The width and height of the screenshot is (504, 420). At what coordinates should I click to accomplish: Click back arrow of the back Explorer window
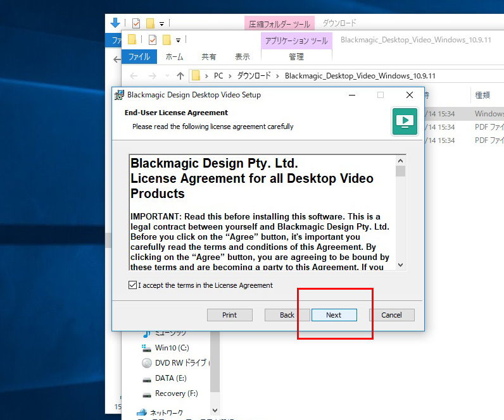tap(117, 59)
